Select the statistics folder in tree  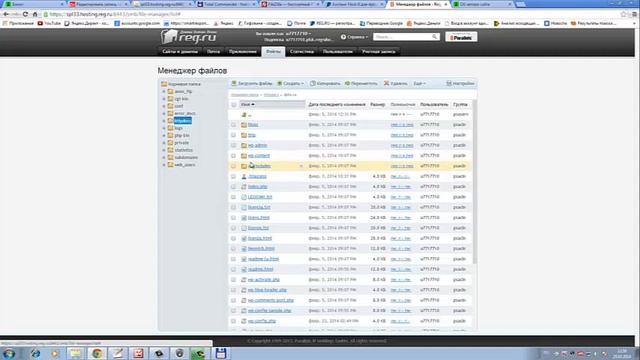click(184, 150)
